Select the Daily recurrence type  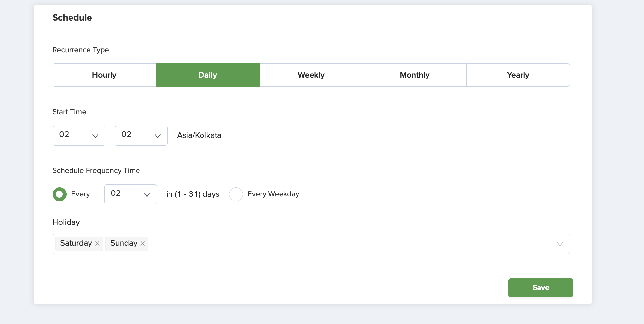[208, 75]
